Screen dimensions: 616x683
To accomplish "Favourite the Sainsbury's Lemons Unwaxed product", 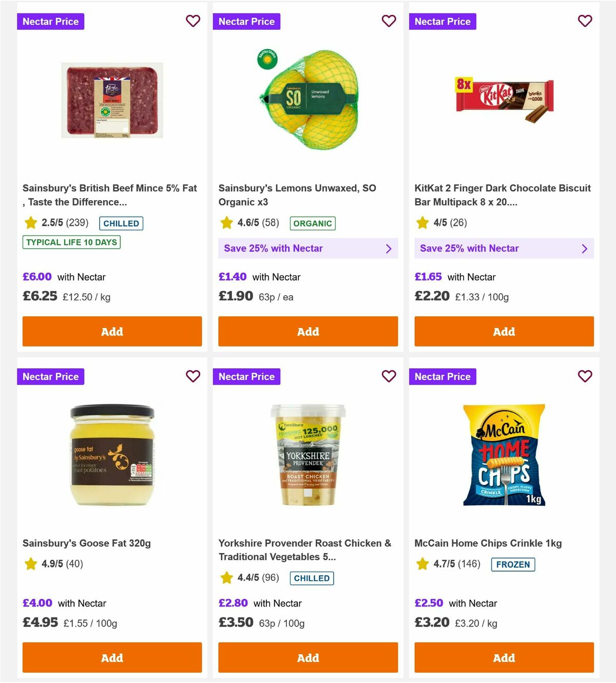I will pos(389,21).
